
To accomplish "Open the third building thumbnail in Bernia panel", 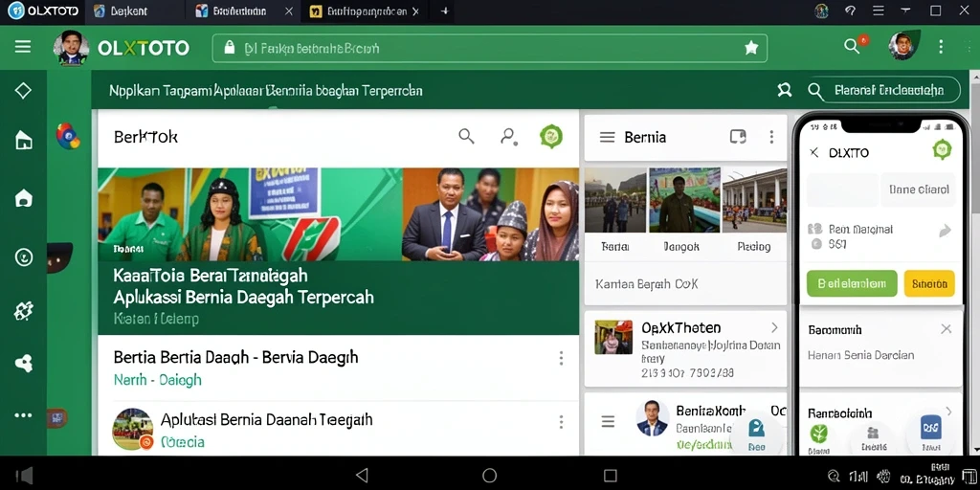I will [x=755, y=200].
